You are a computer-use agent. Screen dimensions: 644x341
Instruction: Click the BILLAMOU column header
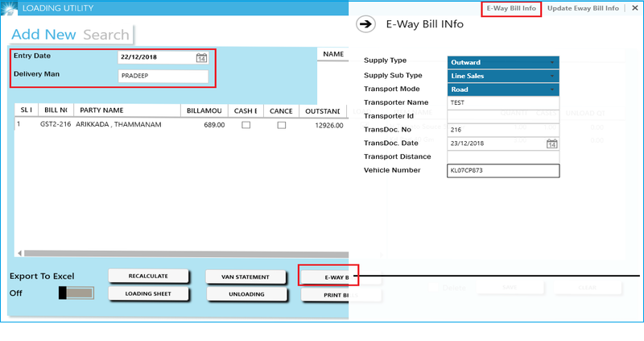click(204, 110)
